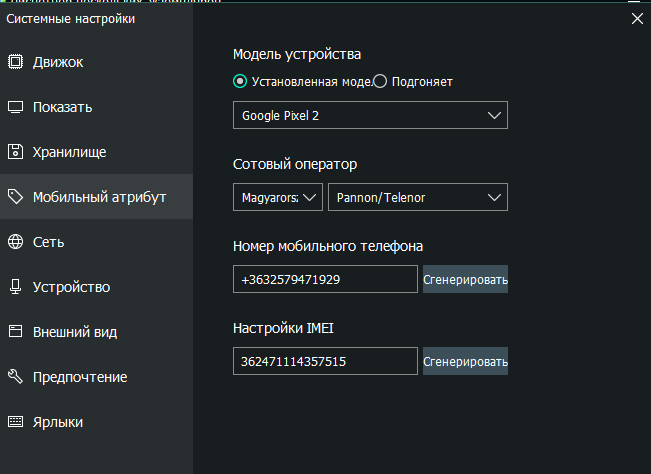Click the floppy disk icon for Хранилище
This screenshot has height=474, width=651.
coord(16,152)
